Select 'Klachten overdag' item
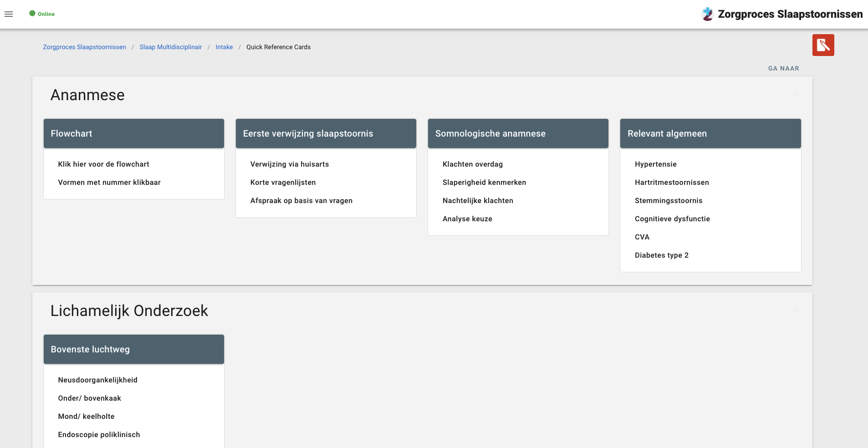This screenshot has height=448, width=868. pyautogui.click(x=473, y=164)
